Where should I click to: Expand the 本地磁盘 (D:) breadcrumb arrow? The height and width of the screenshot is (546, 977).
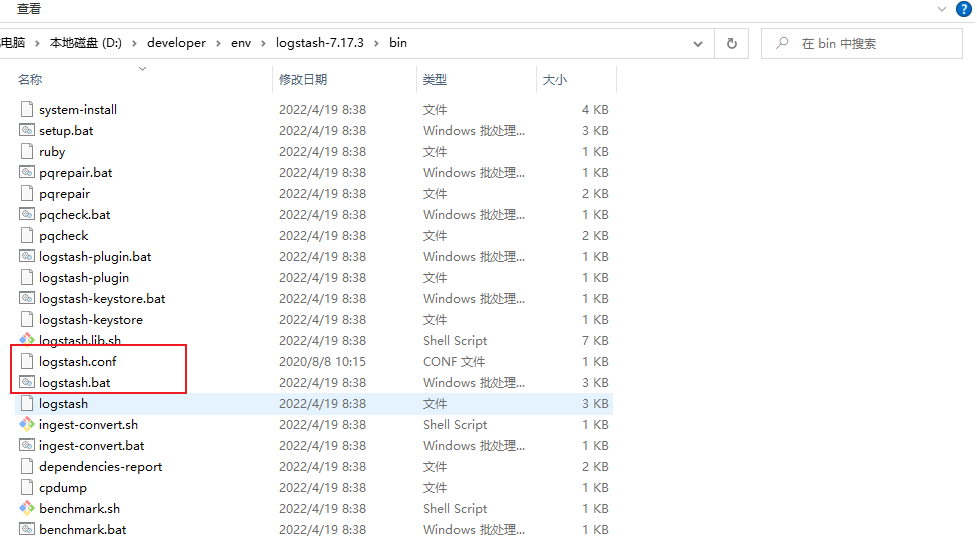134,43
